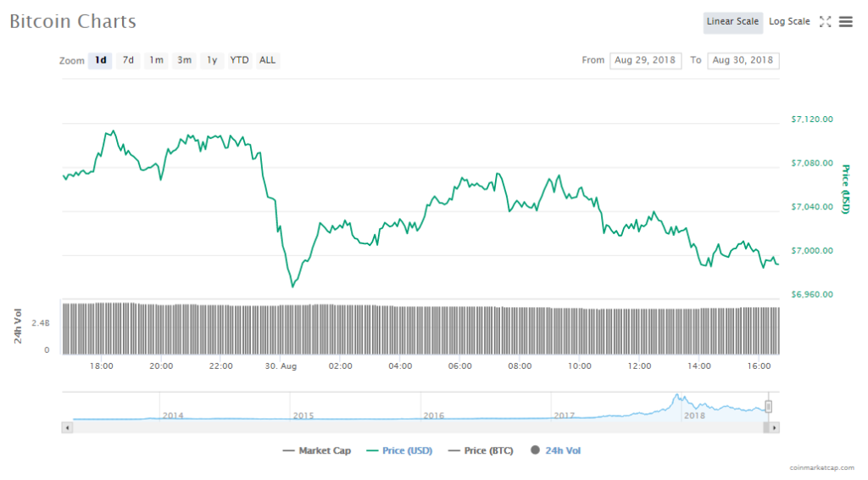Select Linear Scale button
The image size is (868, 480).
(x=732, y=22)
